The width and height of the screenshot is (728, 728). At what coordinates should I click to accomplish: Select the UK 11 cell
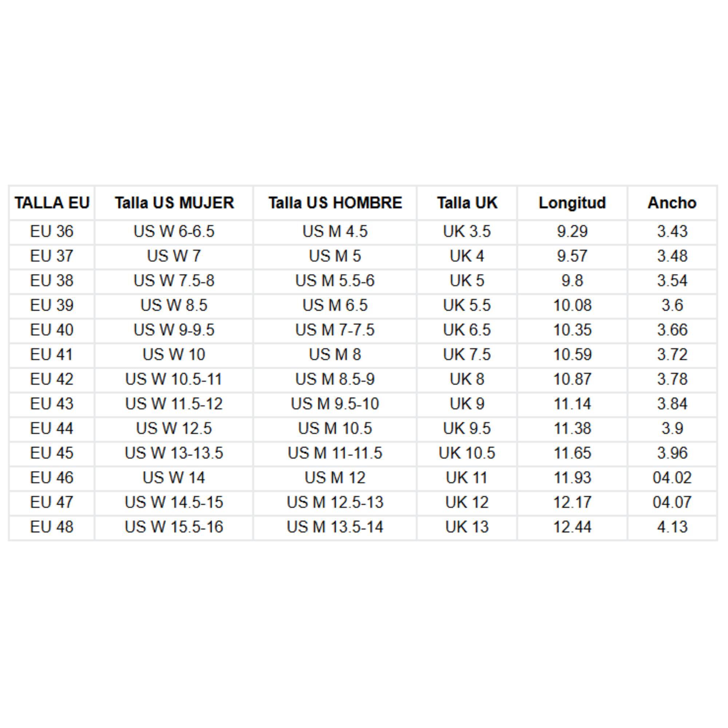click(x=467, y=478)
